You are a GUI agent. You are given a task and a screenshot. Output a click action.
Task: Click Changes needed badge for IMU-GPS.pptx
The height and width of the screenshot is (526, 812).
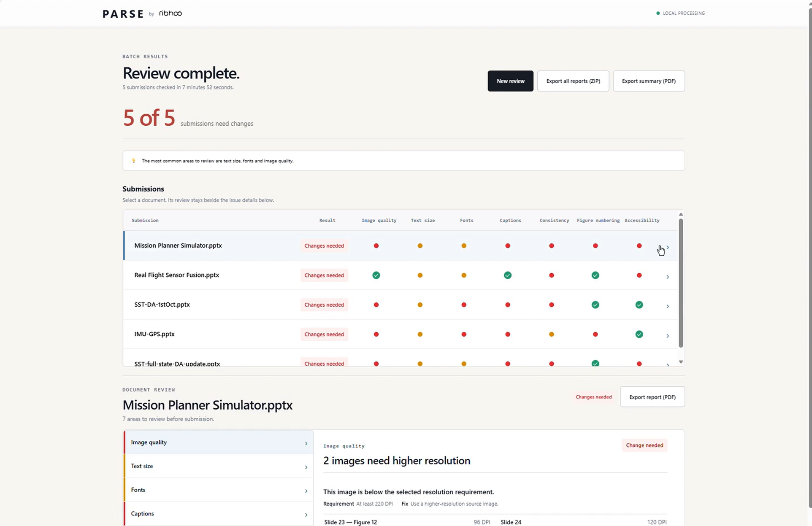(324, 334)
